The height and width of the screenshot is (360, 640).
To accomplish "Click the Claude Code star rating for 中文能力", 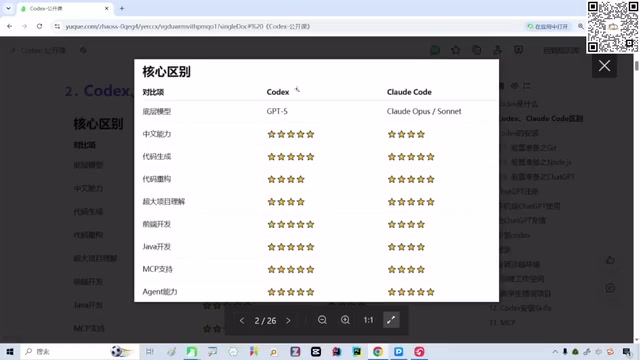I will pos(406,134).
